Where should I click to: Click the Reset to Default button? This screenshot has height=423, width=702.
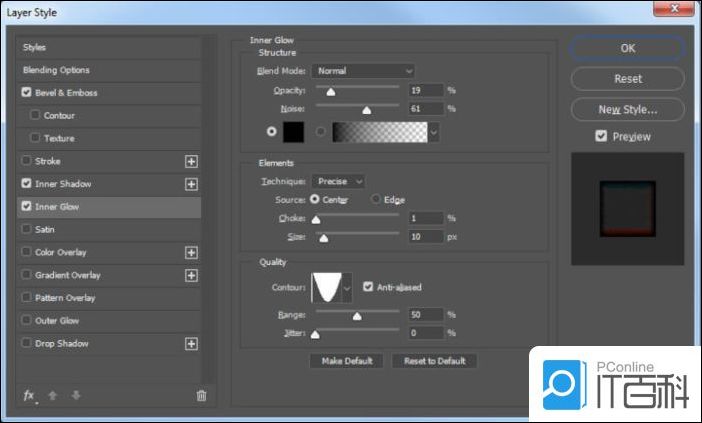(433, 361)
